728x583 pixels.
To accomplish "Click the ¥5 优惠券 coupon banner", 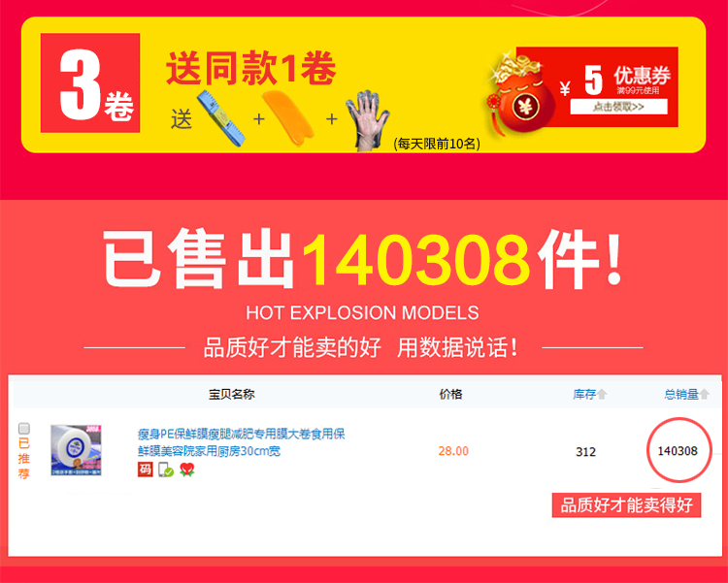I will 597,86.
